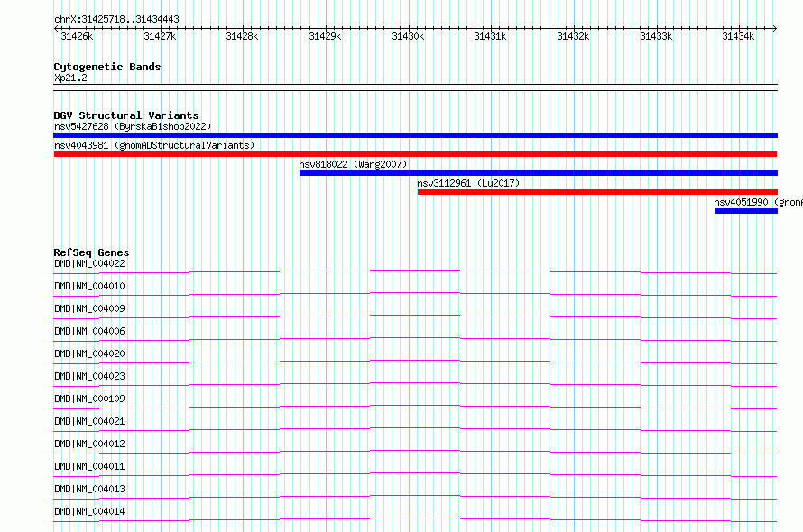Click the 31429k ruler tick label
Viewport: 803px width, 532px height.
[x=325, y=36]
